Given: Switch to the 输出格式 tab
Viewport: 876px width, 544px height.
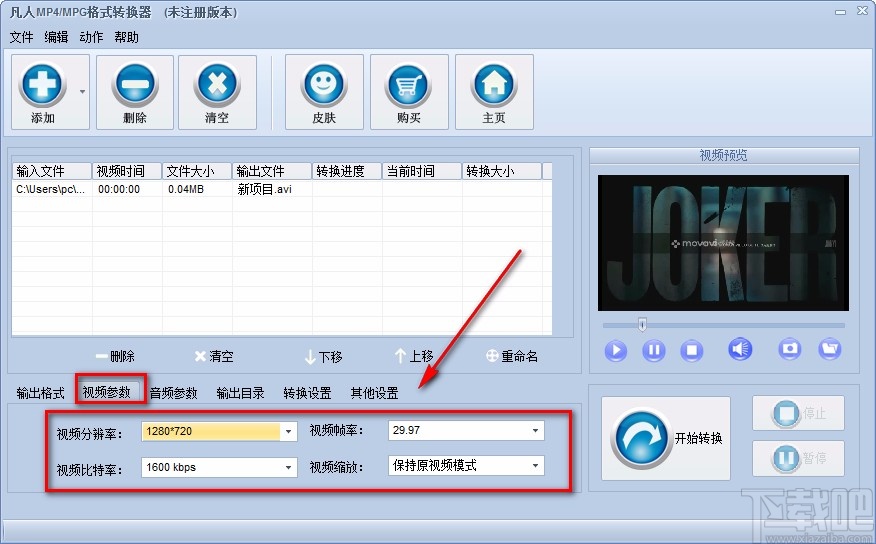Looking at the screenshot, I should pyautogui.click(x=40, y=393).
